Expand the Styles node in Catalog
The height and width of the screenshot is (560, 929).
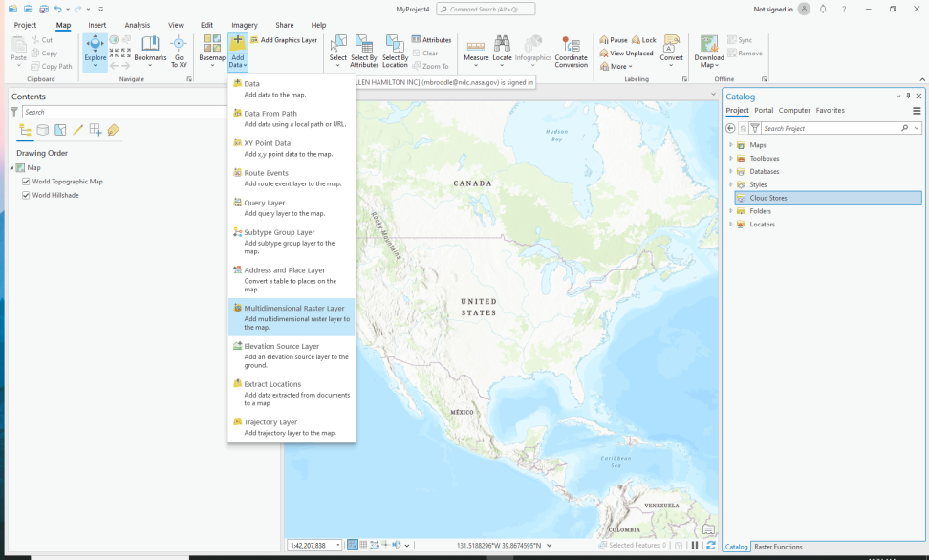tap(730, 184)
